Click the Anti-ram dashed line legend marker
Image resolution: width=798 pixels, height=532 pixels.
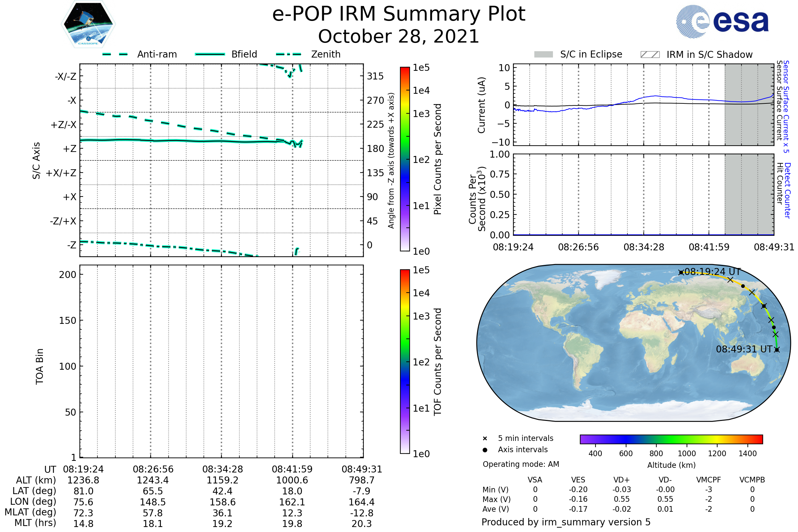click(x=115, y=54)
